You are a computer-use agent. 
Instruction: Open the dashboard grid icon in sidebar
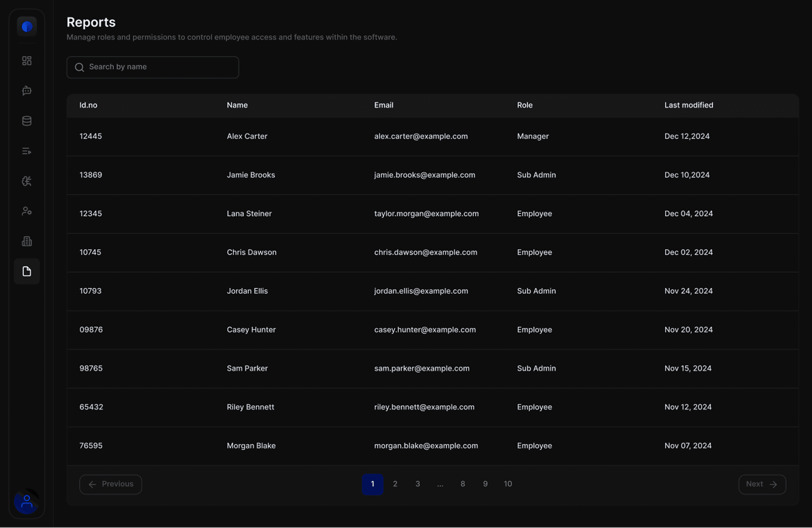pos(27,61)
